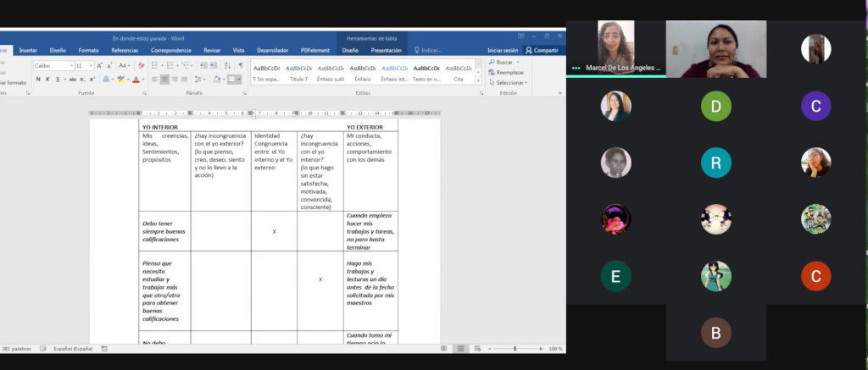The width and height of the screenshot is (868, 370).
Task: Toggle bold (N) formatting
Action: pos(38,79)
